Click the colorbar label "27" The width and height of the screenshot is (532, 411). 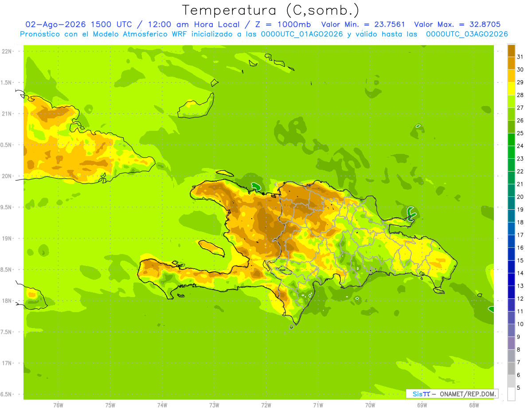click(520, 108)
